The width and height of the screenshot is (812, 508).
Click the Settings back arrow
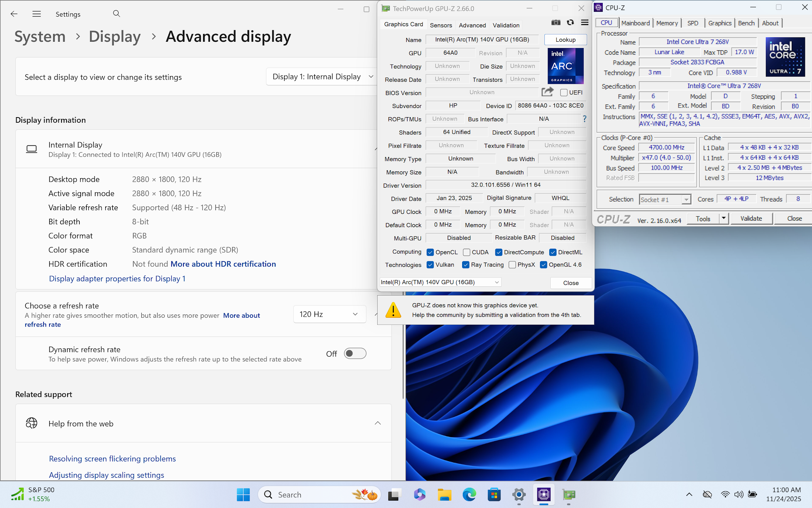tap(14, 14)
